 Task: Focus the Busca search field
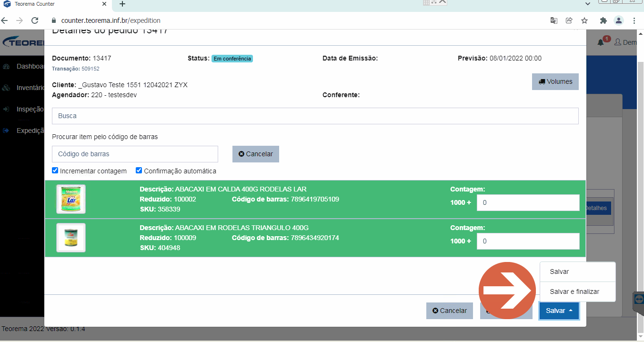[x=315, y=116]
